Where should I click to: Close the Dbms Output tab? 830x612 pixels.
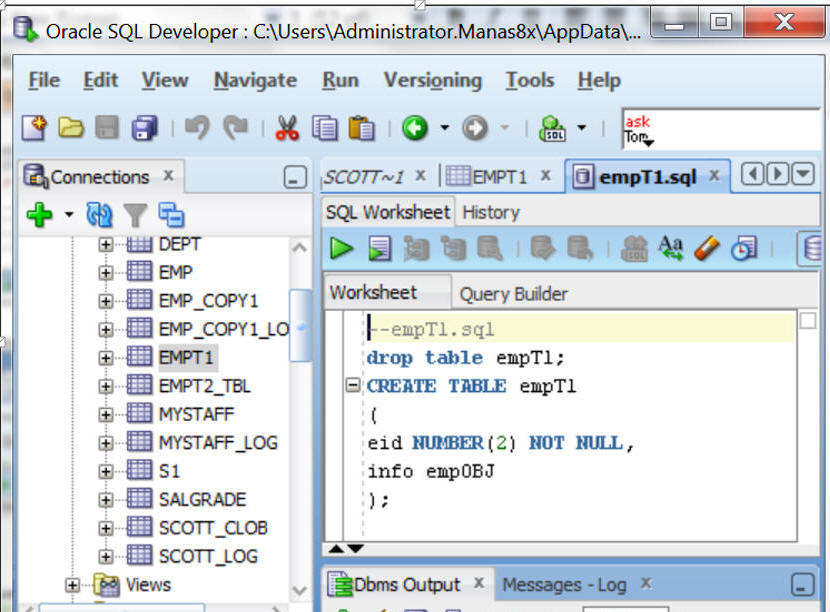[479, 583]
